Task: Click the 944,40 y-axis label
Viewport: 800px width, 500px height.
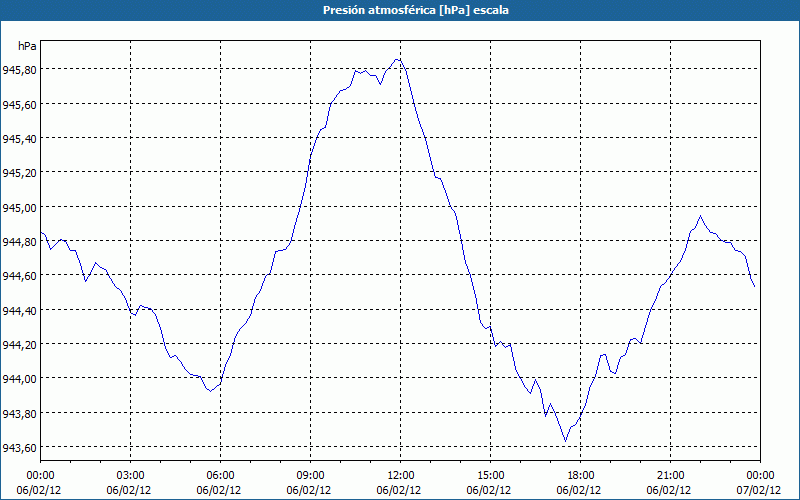Action: point(19,310)
